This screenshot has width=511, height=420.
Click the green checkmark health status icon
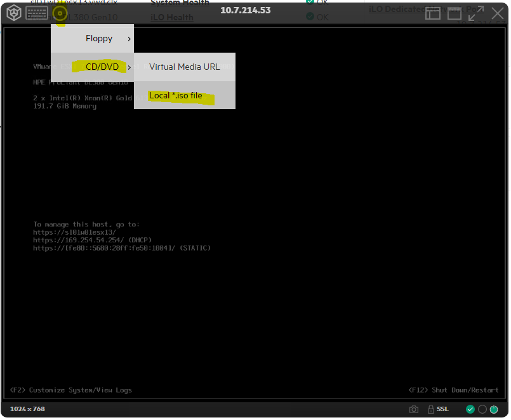click(470, 409)
